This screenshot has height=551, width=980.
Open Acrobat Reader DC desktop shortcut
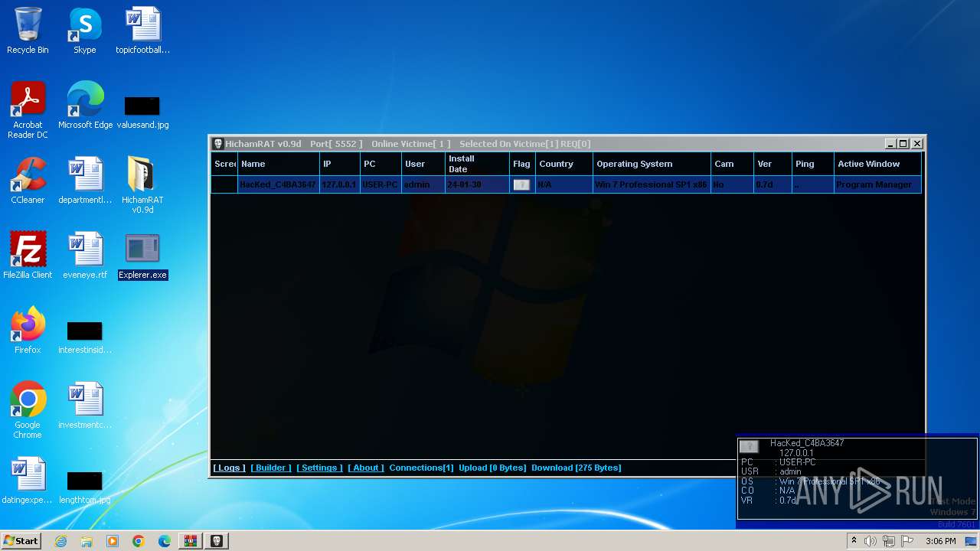[x=28, y=111]
